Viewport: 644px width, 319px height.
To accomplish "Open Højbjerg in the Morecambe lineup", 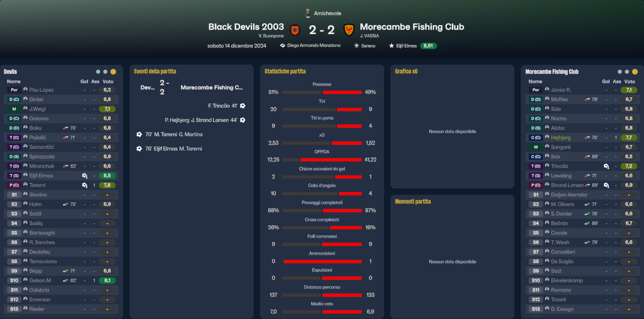I will pos(560,138).
